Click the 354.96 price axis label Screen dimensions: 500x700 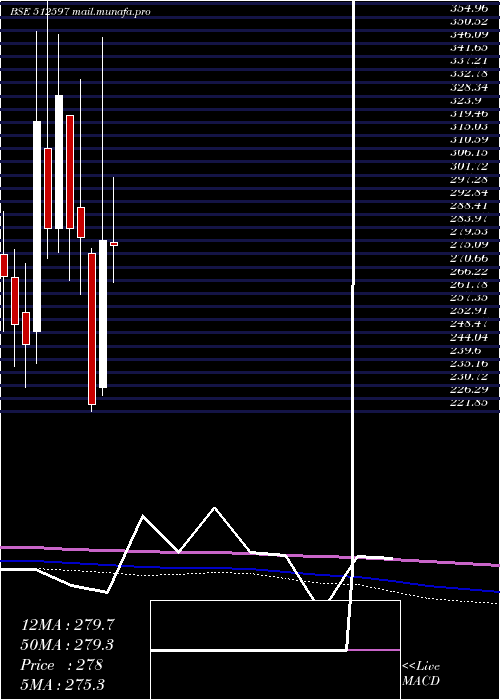[469, 8]
